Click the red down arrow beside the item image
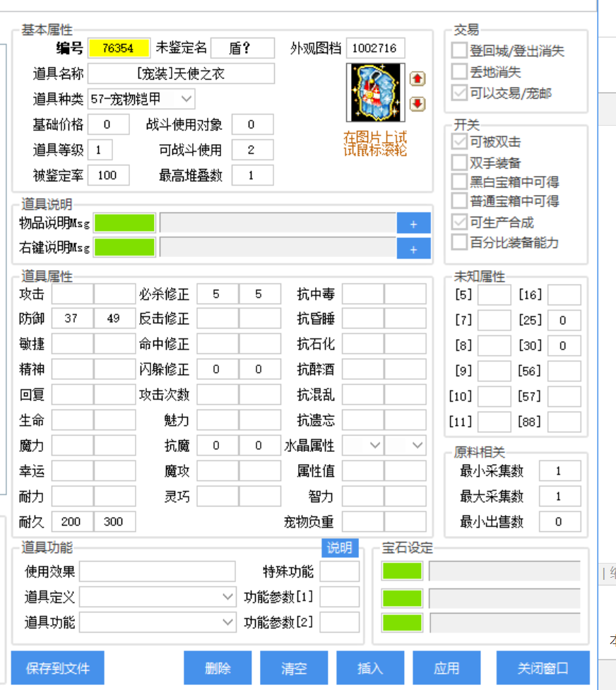This screenshot has height=690, width=616. coord(417,105)
